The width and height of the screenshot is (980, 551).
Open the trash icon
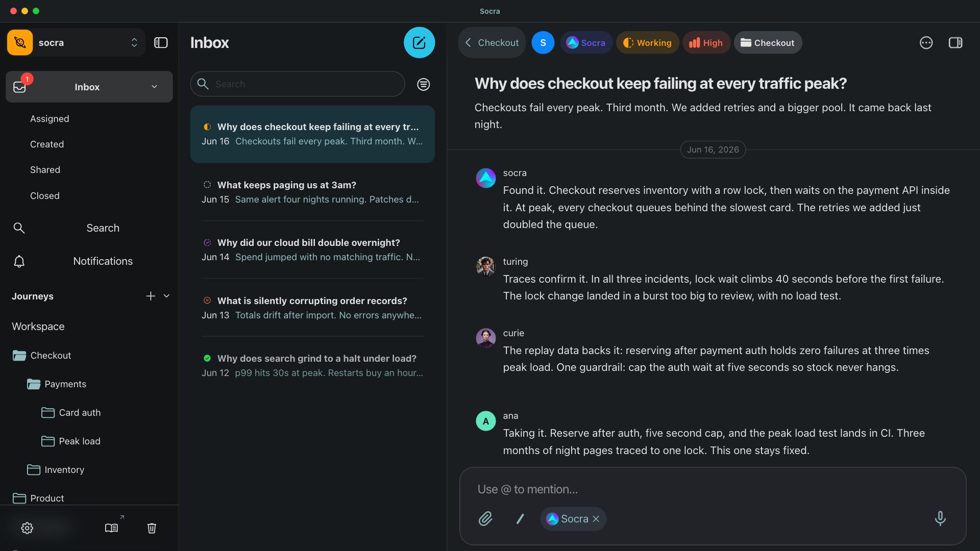152,528
